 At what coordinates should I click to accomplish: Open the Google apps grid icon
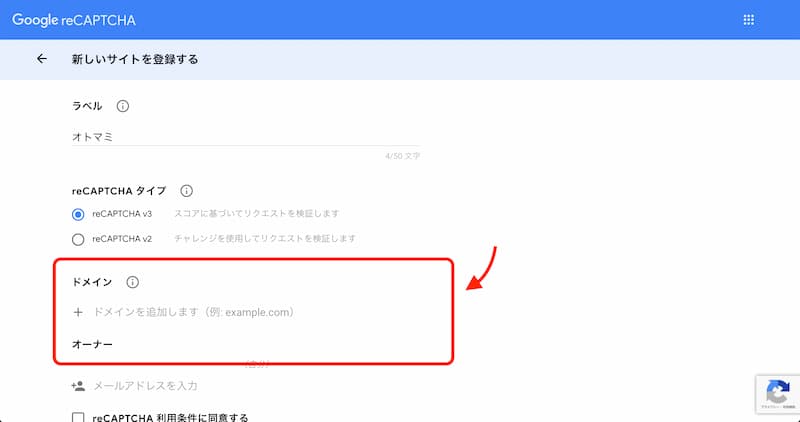pyautogui.click(x=748, y=20)
